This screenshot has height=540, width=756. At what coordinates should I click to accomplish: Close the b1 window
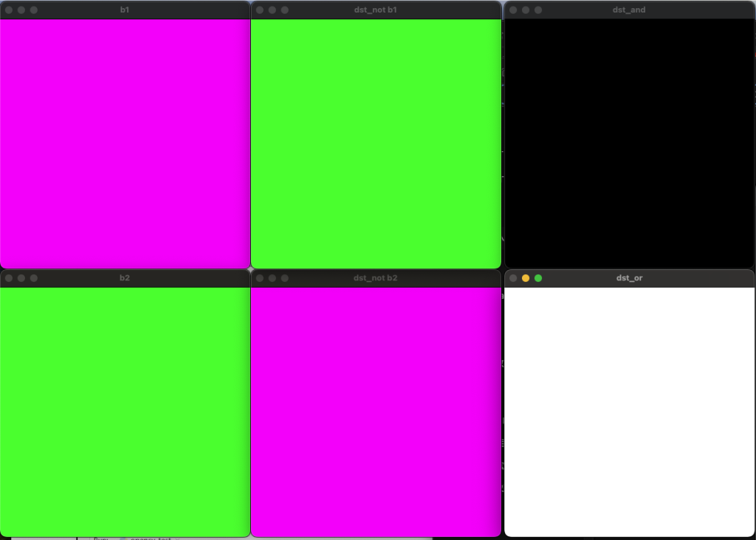[9, 10]
